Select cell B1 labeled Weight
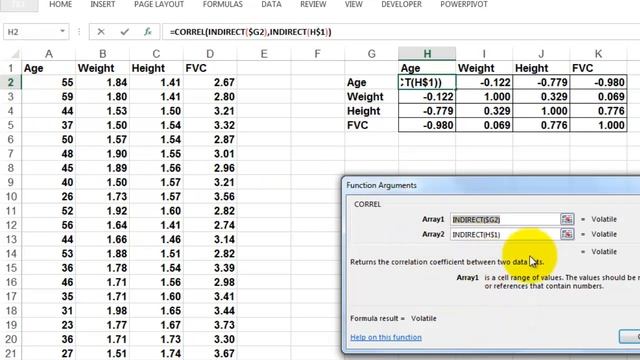Image resolution: width=640 pixels, height=360 pixels. (102, 68)
